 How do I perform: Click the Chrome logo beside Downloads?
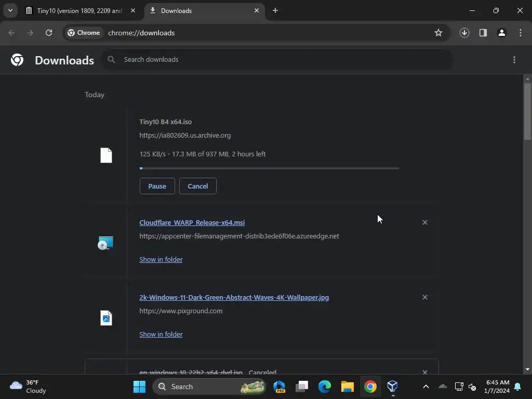[x=17, y=60]
